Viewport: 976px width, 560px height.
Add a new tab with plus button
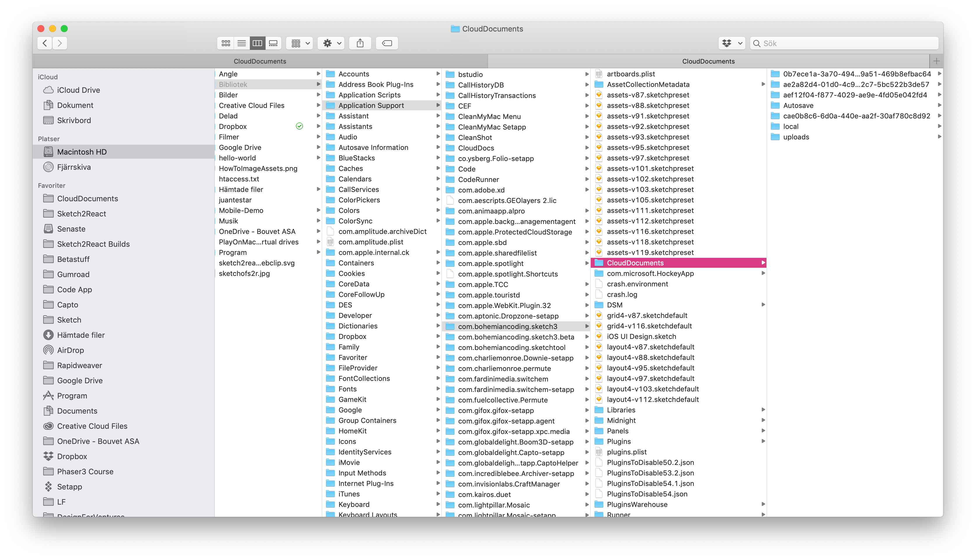point(936,61)
